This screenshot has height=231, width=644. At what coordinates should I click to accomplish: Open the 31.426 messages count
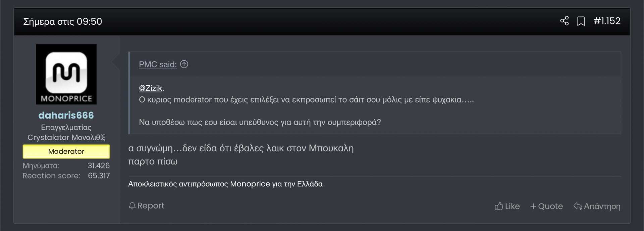(99, 166)
